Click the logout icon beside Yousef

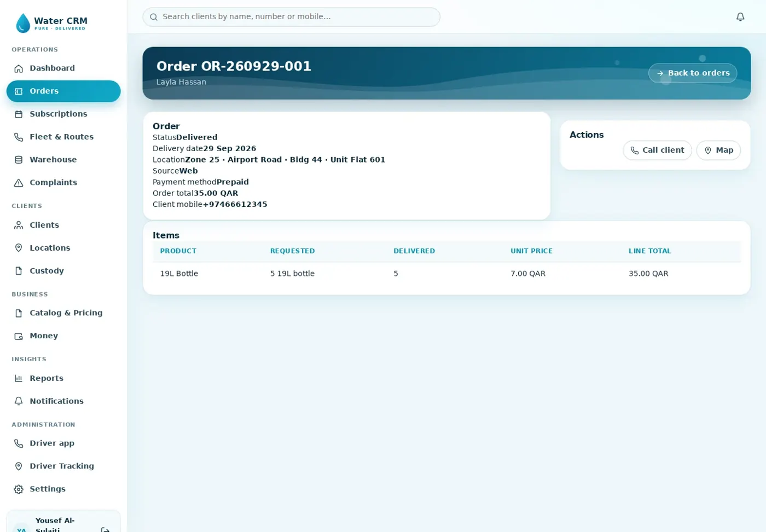click(106, 529)
